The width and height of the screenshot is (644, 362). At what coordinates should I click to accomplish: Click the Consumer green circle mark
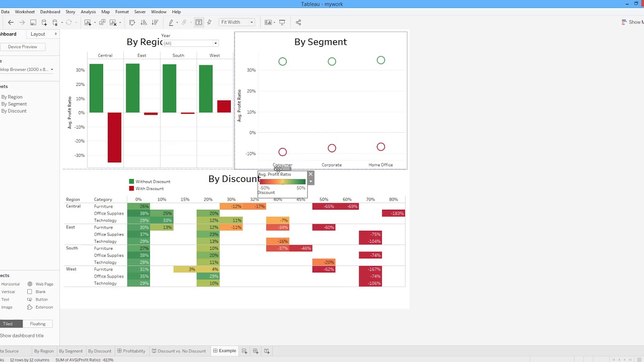[x=282, y=61]
